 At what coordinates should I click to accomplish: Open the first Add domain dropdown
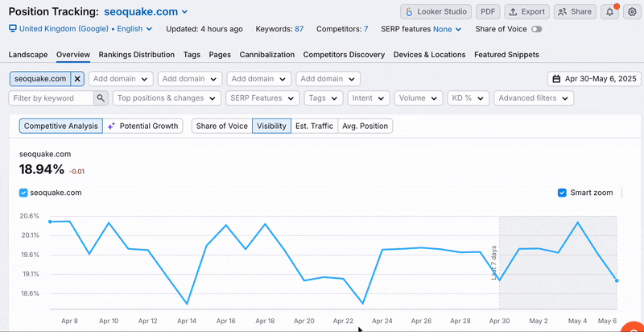click(x=121, y=79)
